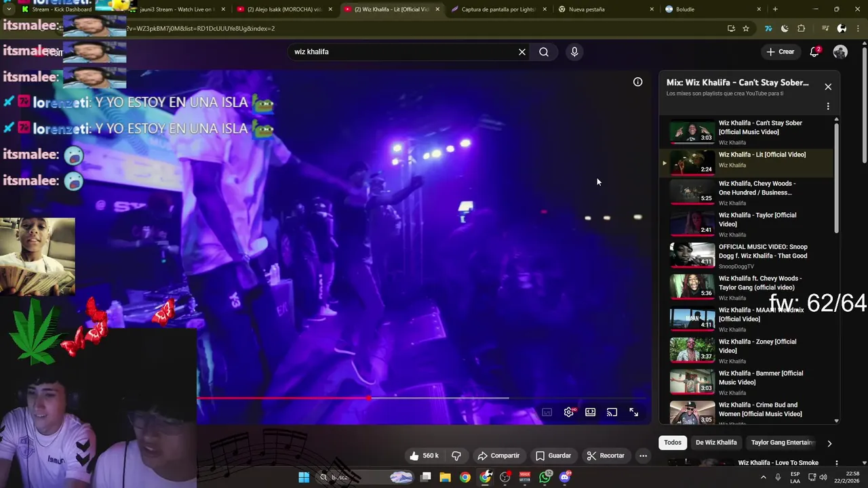Open a new browser tab

point(775,9)
